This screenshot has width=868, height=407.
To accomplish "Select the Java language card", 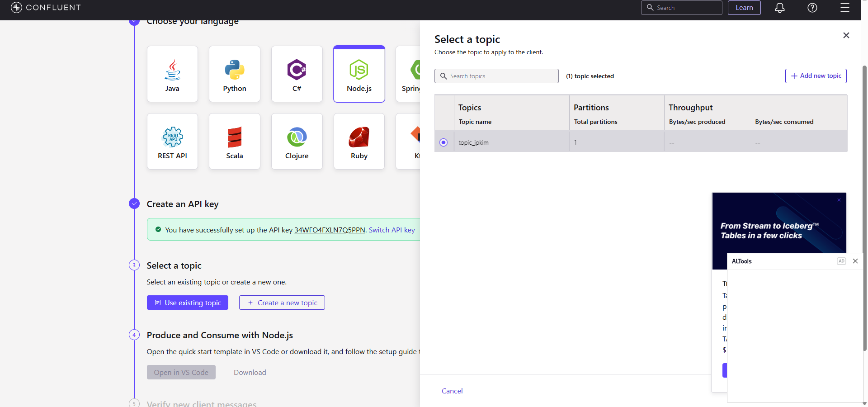I will point(172,74).
